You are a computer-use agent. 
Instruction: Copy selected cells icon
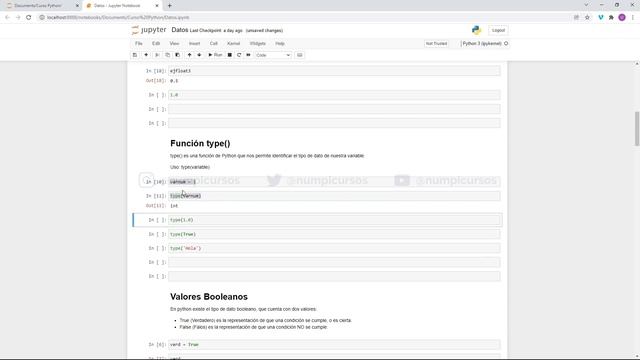[x=167, y=55]
